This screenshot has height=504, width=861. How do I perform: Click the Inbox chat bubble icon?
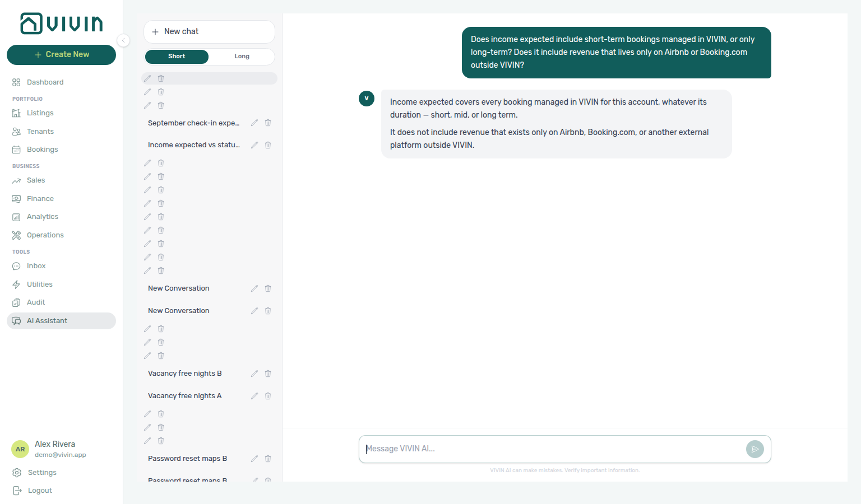(16, 266)
